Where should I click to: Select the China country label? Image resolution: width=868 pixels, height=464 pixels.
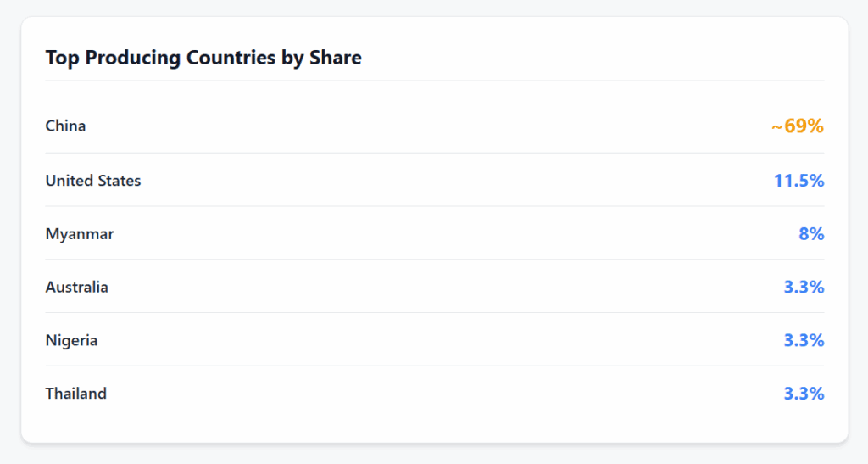point(65,126)
